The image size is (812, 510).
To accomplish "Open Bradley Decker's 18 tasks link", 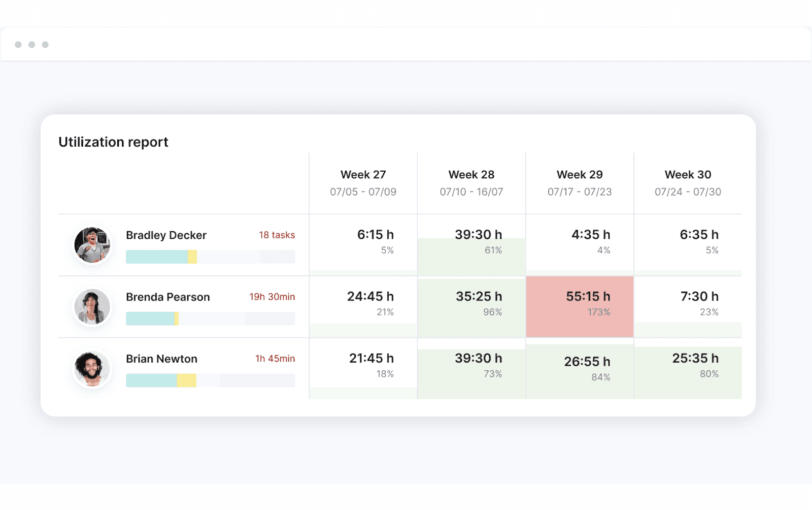I will [x=276, y=235].
